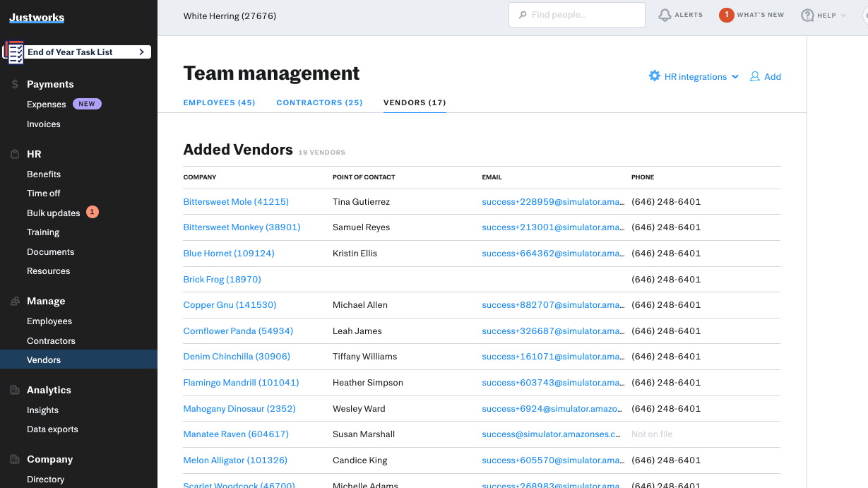868x488 pixels.
Task: Open the HR integrations dropdown
Action: coord(694,76)
